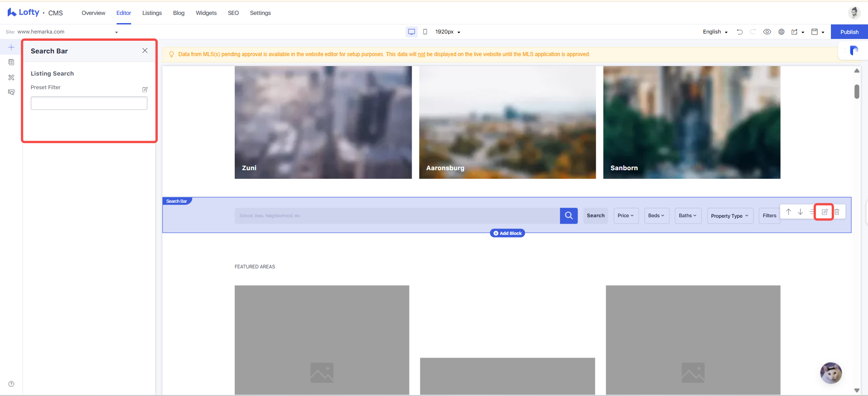The image size is (868, 396).
Task: Open the Settings tab
Action: point(261,13)
